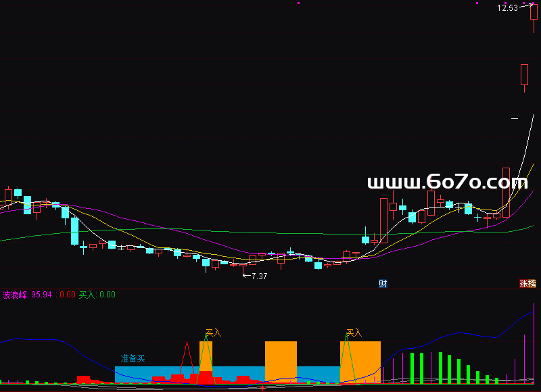Click the red histogram block at indicator left
The width and height of the screenshot is (541, 392).
[x=84, y=378]
